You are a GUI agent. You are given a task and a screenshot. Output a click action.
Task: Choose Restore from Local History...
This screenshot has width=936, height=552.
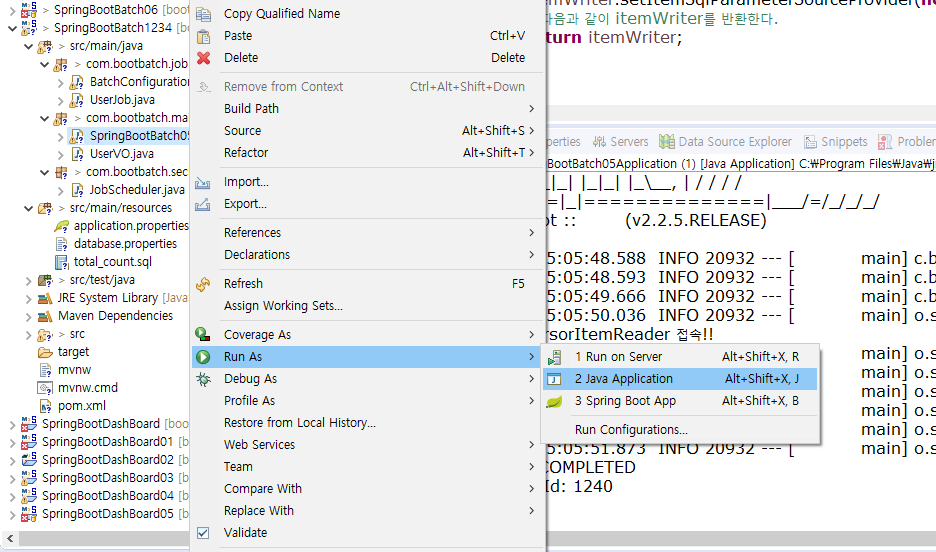point(368,423)
